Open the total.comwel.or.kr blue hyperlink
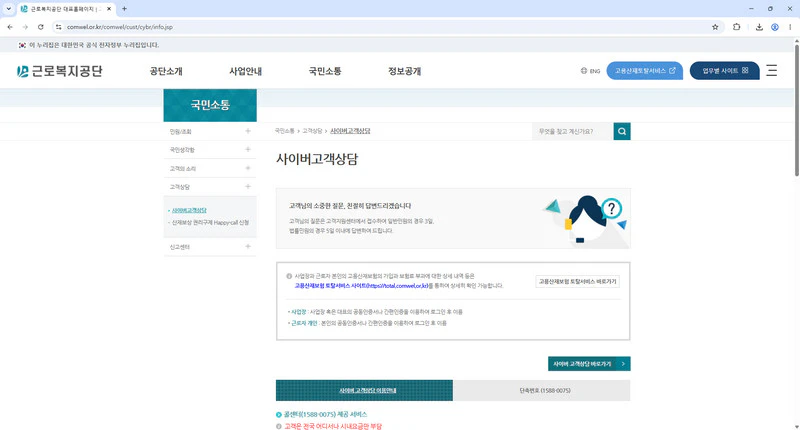The height and width of the screenshot is (430, 800). click(x=361, y=286)
